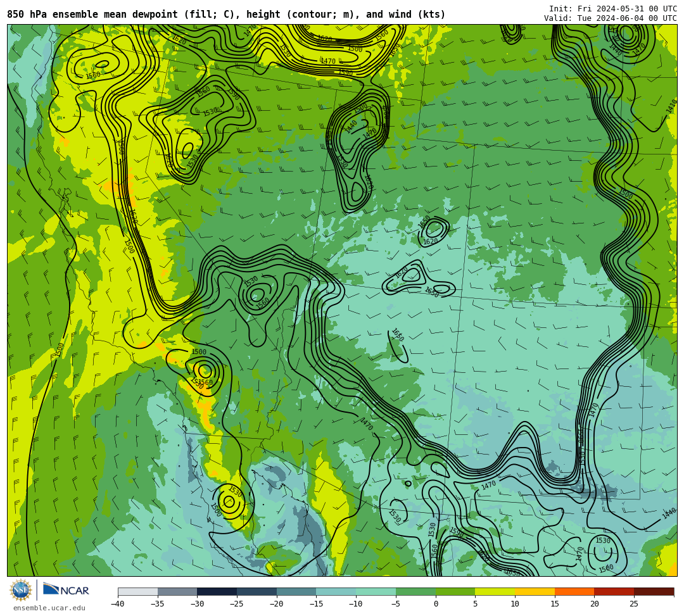Click the '15' colorbar tick label
This screenshot has height=616, width=684.
click(554, 604)
